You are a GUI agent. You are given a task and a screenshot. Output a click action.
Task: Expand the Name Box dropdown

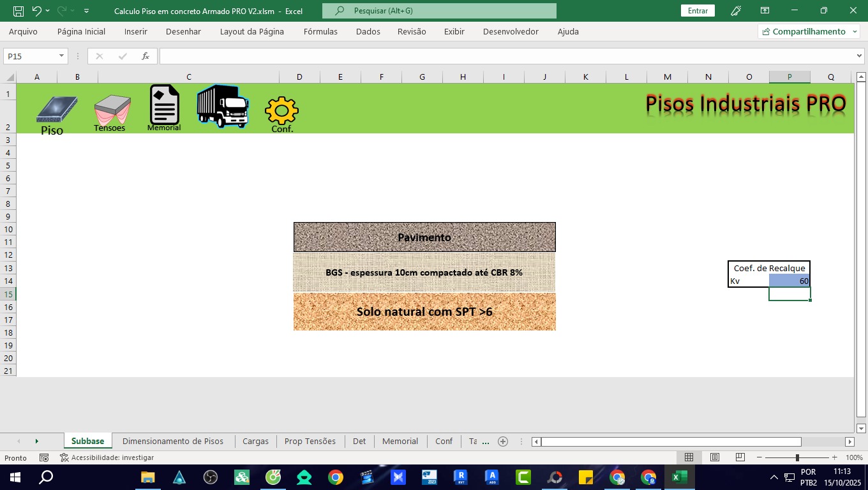click(61, 56)
